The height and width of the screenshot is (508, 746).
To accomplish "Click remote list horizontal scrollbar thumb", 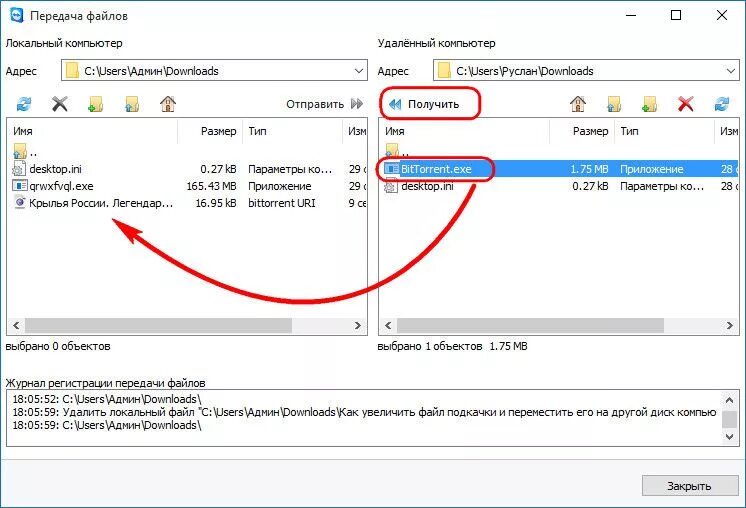I will [530, 326].
